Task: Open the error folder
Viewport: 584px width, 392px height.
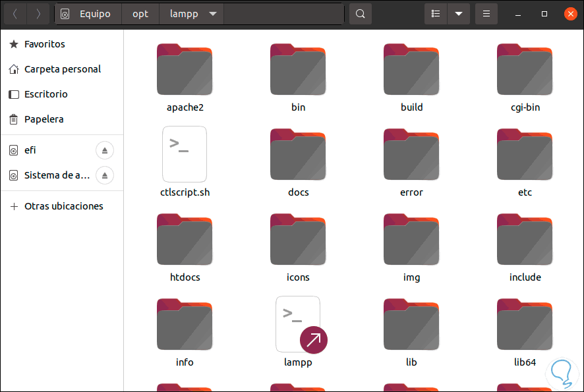Action: pyautogui.click(x=411, y=154)
